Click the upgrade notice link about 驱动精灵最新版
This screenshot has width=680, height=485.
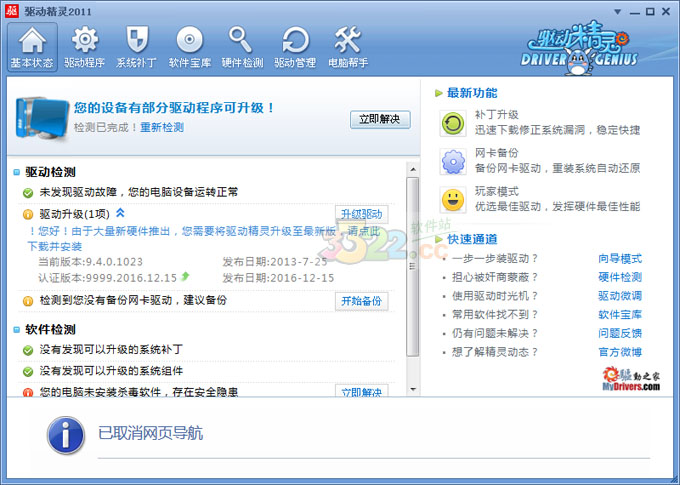coord(204,231)
